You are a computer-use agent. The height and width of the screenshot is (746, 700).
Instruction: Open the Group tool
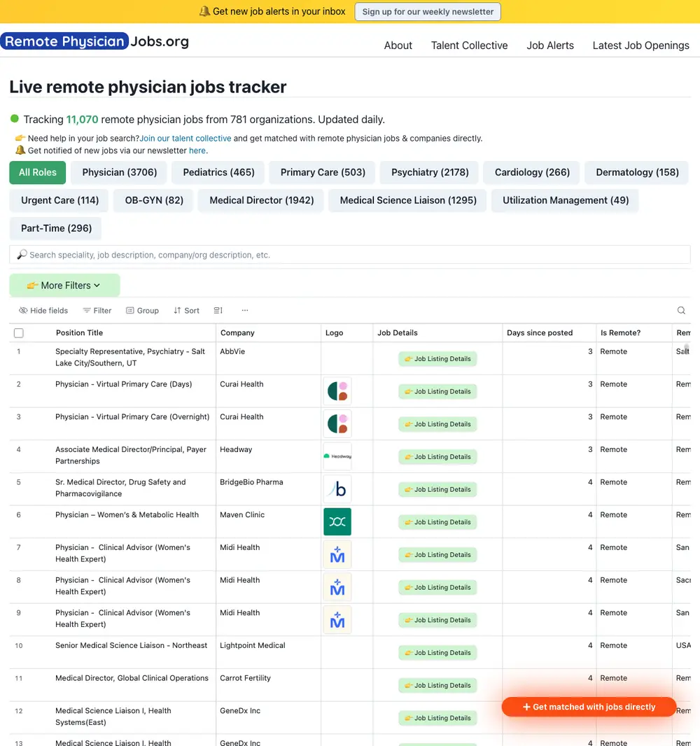142,310
